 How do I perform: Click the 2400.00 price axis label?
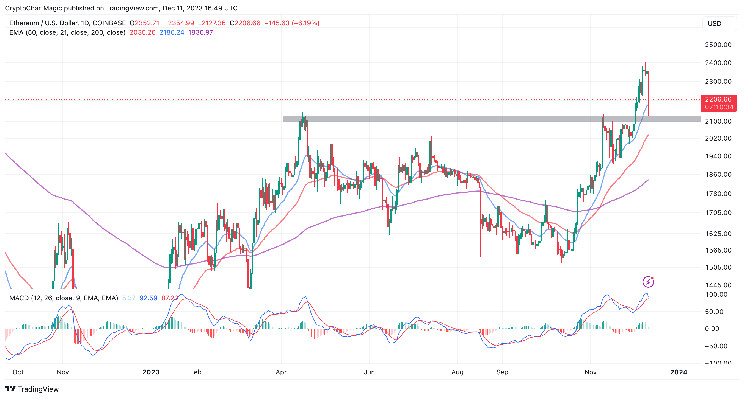tap(718, 63)
